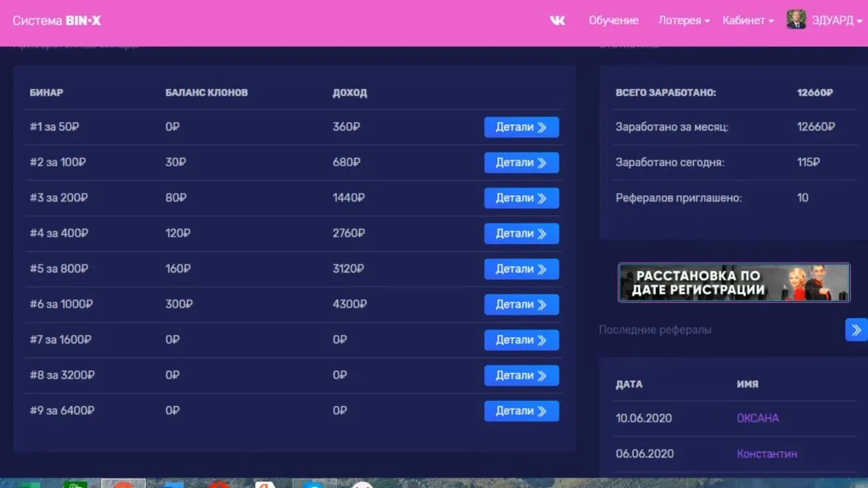Open Детали for binar #7 за 1600₽
The image size is (868, 488).
(x=521, y=340)
